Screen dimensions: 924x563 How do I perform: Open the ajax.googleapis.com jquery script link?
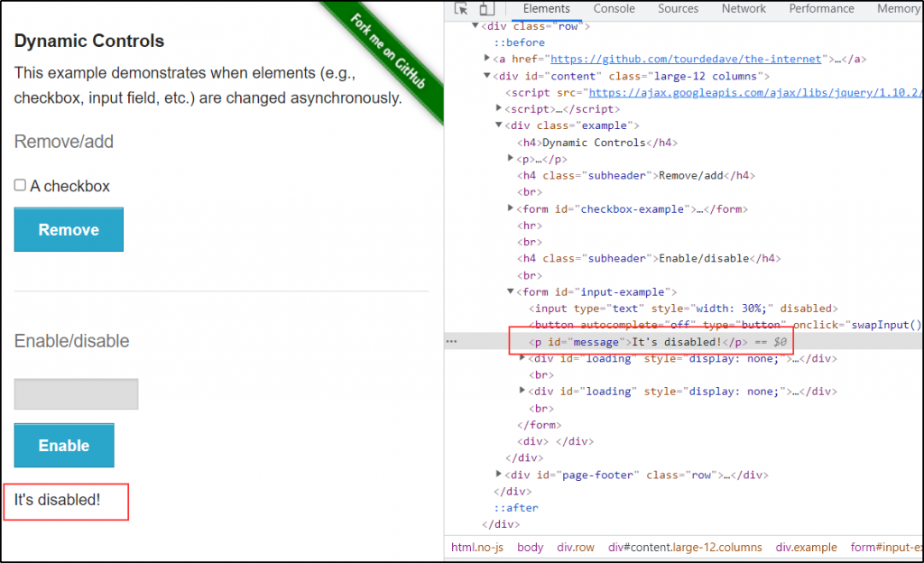[x=753, y=92]
